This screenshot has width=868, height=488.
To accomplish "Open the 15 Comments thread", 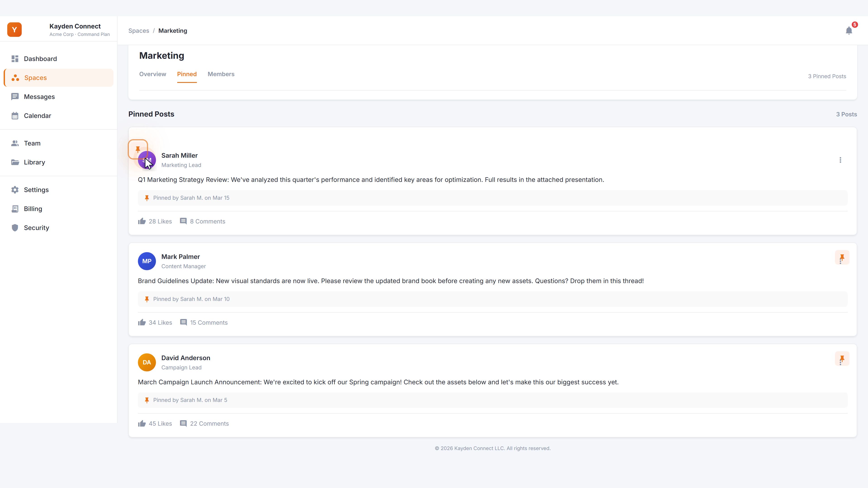I will pyautogui.click(x=204, y=323).
